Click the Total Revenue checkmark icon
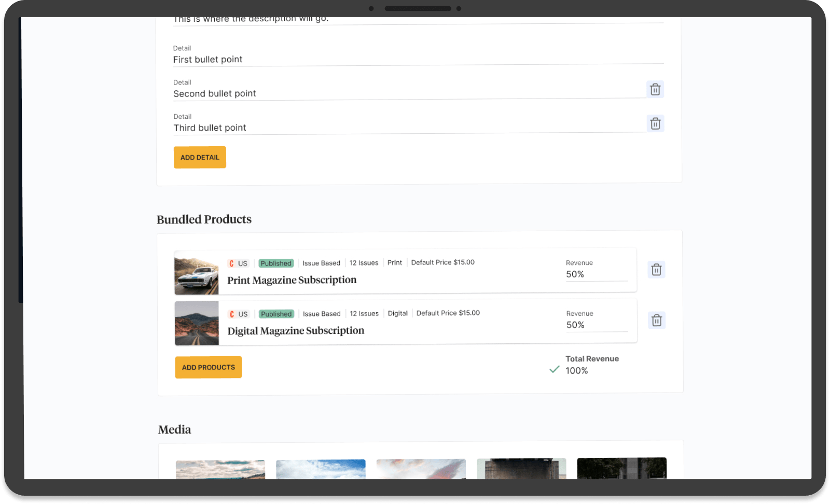 coord(555,369)
